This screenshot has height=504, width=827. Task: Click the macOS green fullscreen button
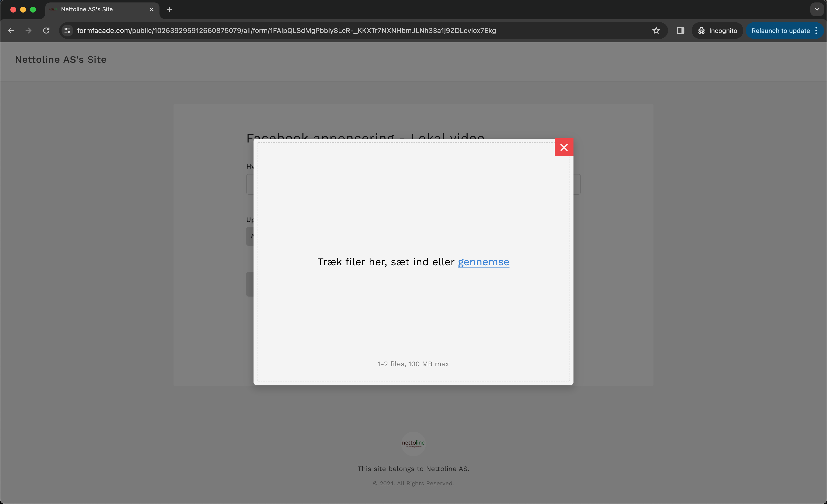point(33,9)
